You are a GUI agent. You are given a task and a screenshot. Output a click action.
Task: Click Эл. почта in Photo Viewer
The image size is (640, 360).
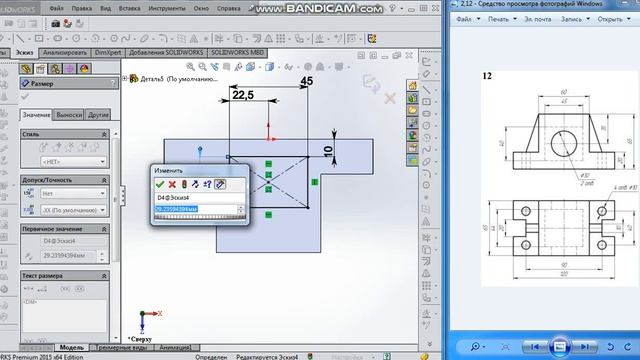[537, 19]
